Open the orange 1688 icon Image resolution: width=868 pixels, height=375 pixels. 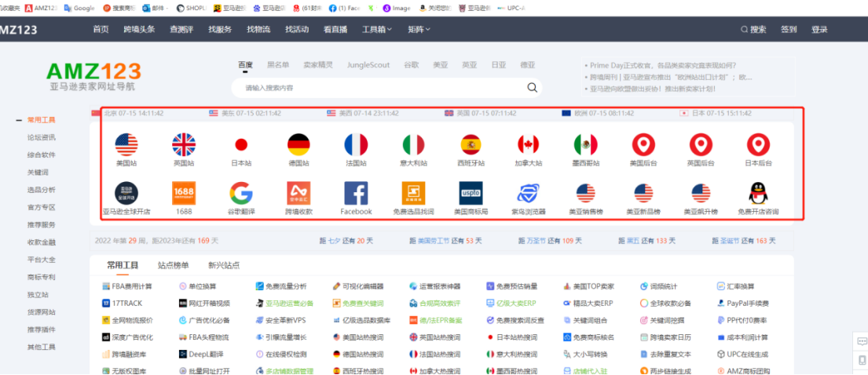pos(184,193)
